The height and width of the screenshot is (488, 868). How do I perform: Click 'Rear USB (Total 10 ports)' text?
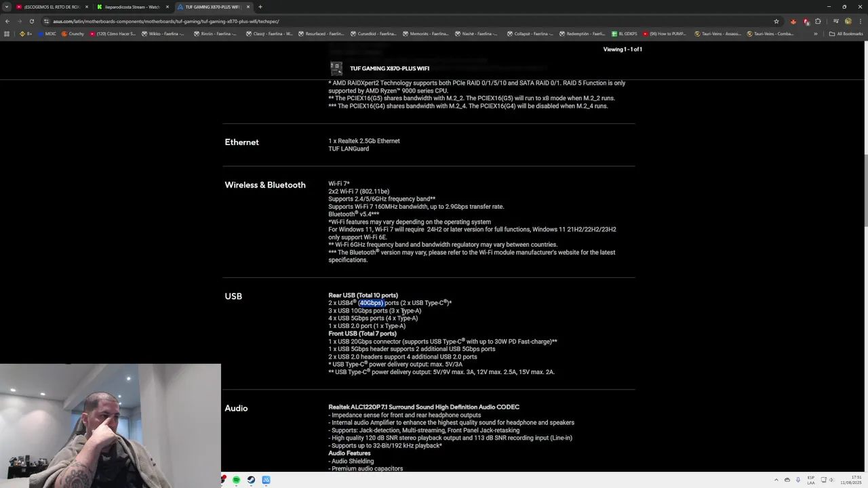click(x=363, y=296)
